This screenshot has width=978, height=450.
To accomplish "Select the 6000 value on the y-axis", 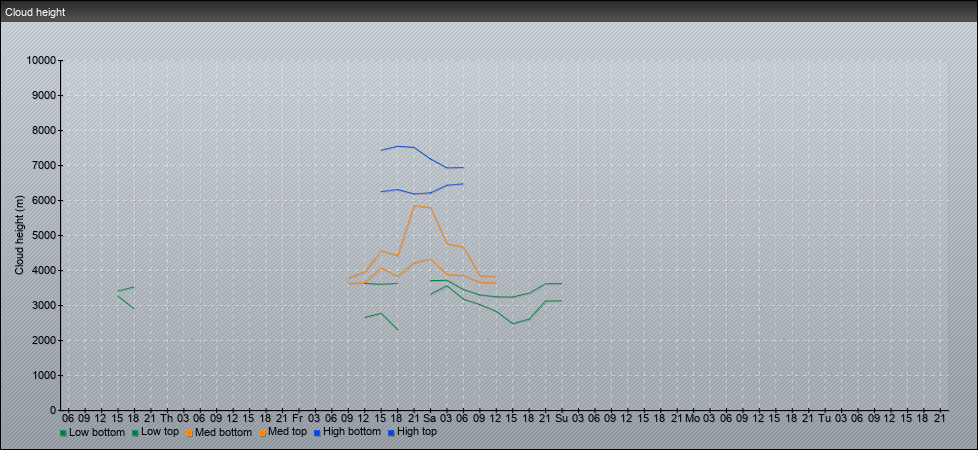I will (44, 200).
